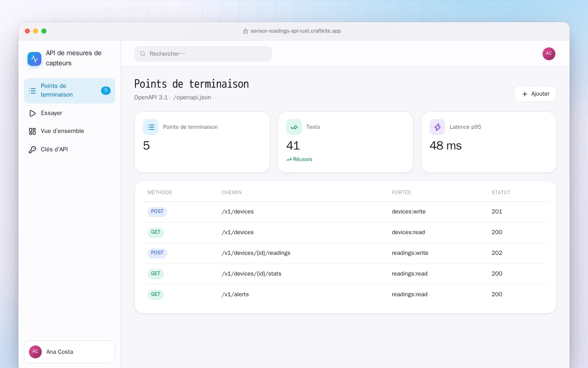Select the path /v1/devices/{id}/readings
The image size is (588, 368).
tap(256, 253)
